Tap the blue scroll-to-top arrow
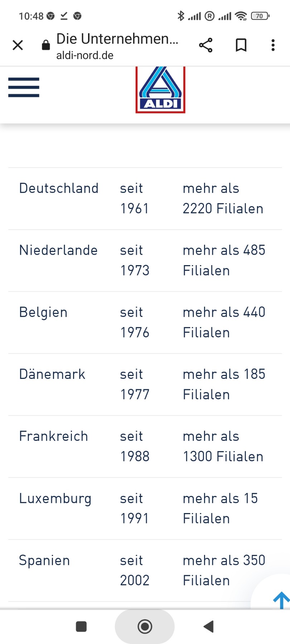290x644 pixels. click(x=281, y=600)
